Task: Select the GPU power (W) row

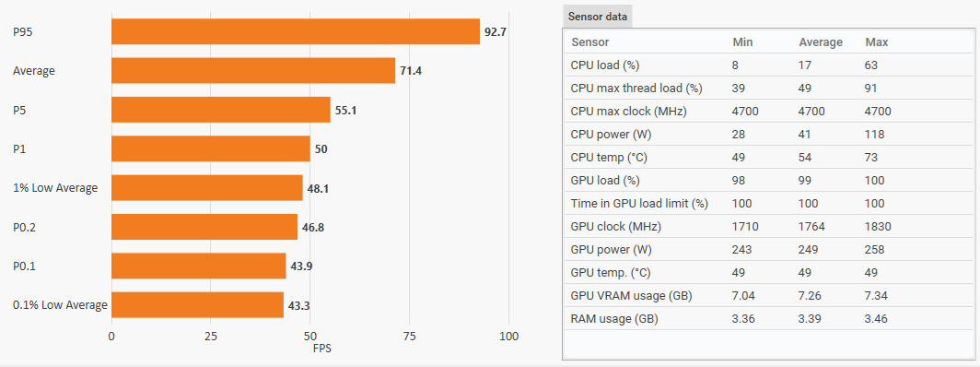Action: click(767, 250)
